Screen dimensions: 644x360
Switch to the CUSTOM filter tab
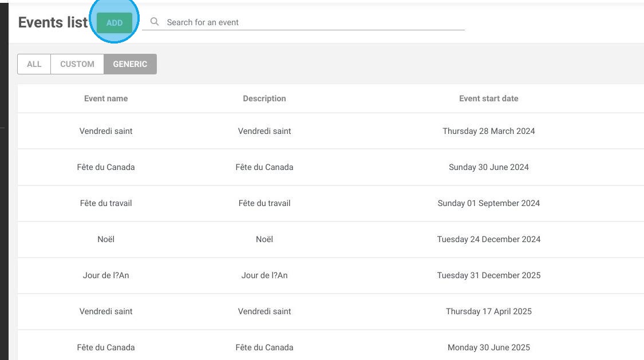tap(77, 64)
